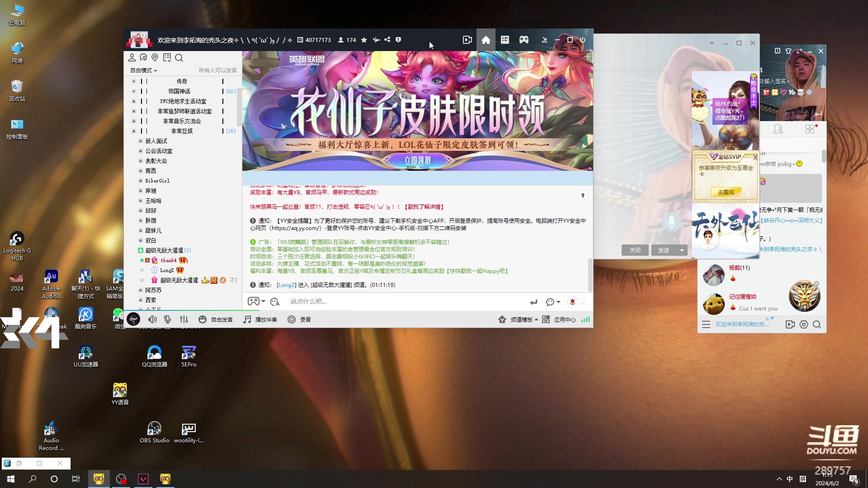Go to YY channel home icon
The width and height of the screenshot is (868, 488).
coord(486,40)
